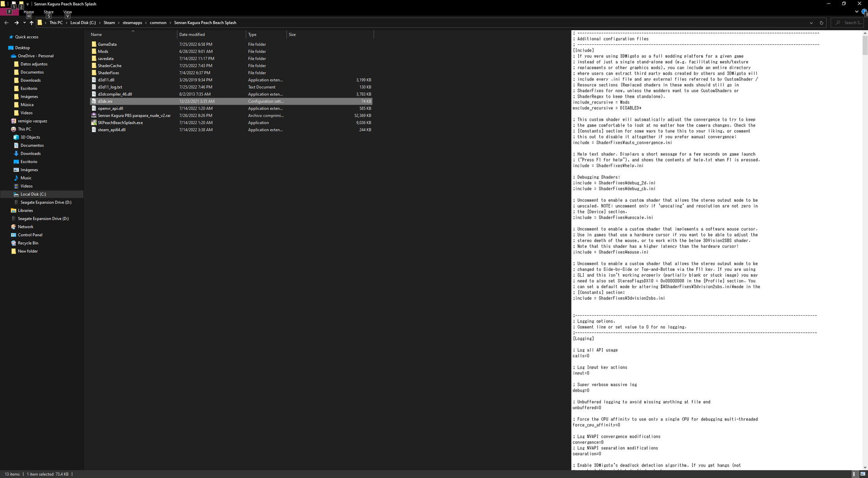Open the recent locations dropdown arrow
Image resolution: width=868 pixels, height=478 pixels.
(x=24, y=23)
